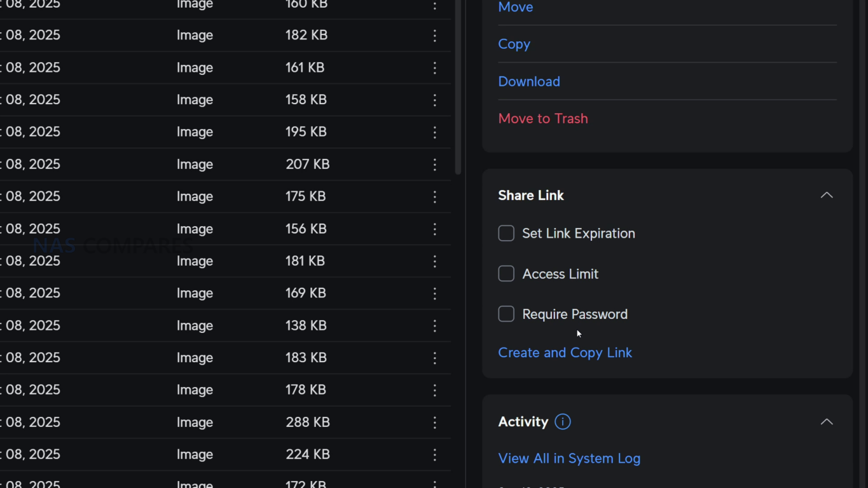Open row options for the 288 KB image

click(435, 422)
